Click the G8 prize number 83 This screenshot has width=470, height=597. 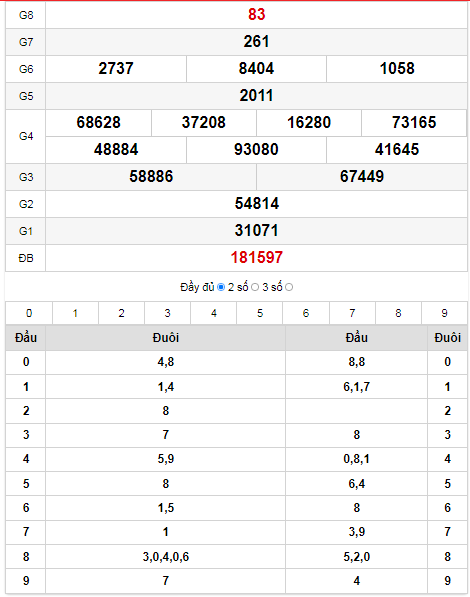pos(257,14)
